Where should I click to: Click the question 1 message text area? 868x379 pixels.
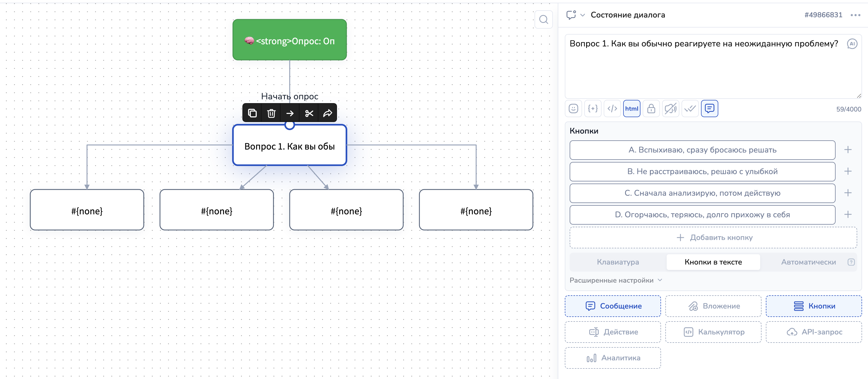click(704, 67)
